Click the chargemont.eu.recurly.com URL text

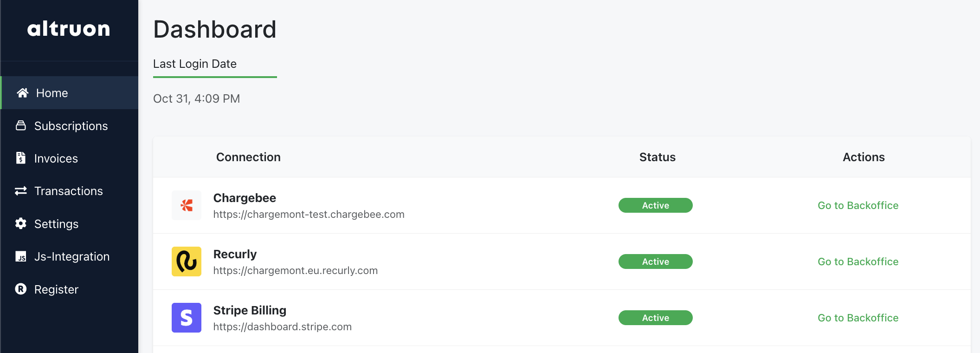(x=295, y=270)
